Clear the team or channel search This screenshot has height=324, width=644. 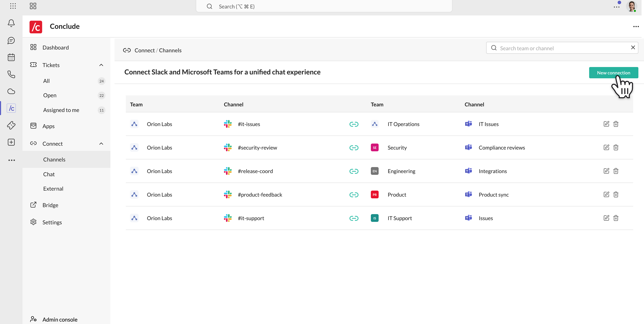coord(633,48)
